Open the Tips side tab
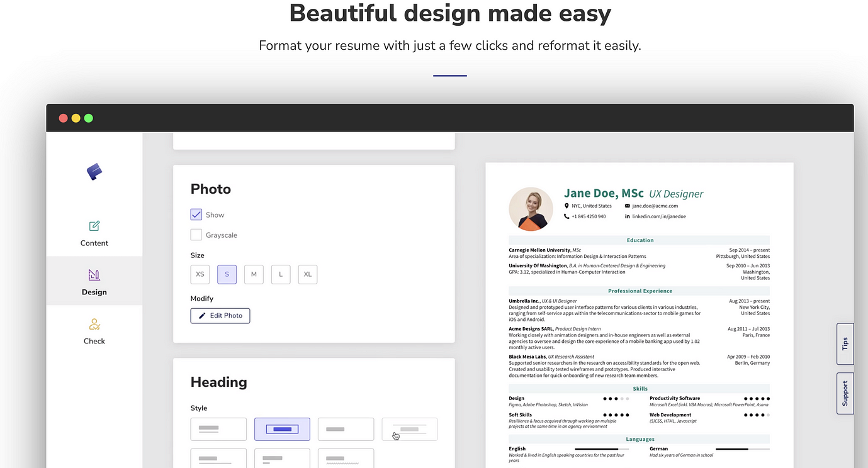 845,344
